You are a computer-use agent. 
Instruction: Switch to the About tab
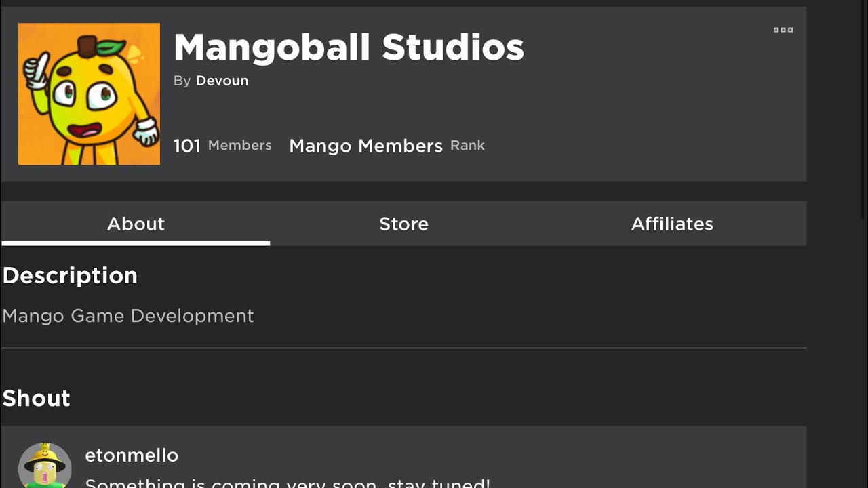tap(136, 224)
